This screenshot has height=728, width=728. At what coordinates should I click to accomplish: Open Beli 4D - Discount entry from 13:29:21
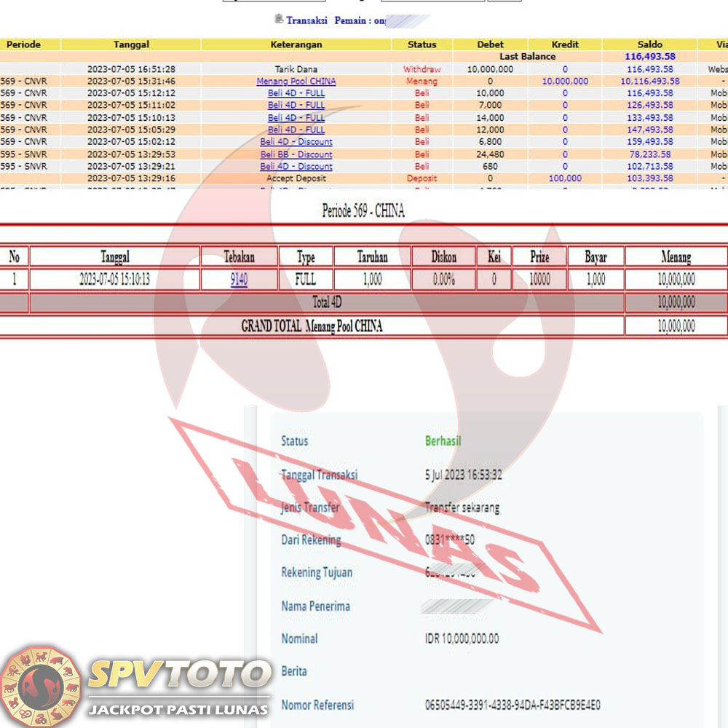[x=296, y=167]
